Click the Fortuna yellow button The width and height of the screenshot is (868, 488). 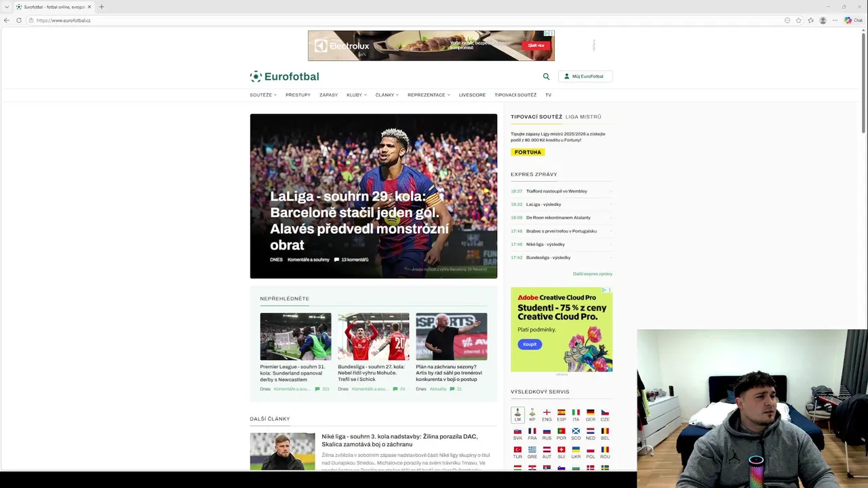pos(528,152)
